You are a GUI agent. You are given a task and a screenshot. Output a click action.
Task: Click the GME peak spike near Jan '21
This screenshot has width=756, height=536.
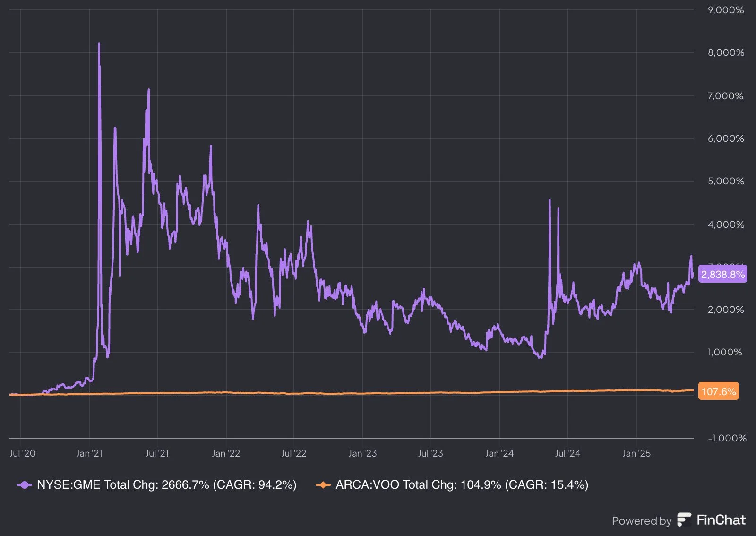coord(99,44)
